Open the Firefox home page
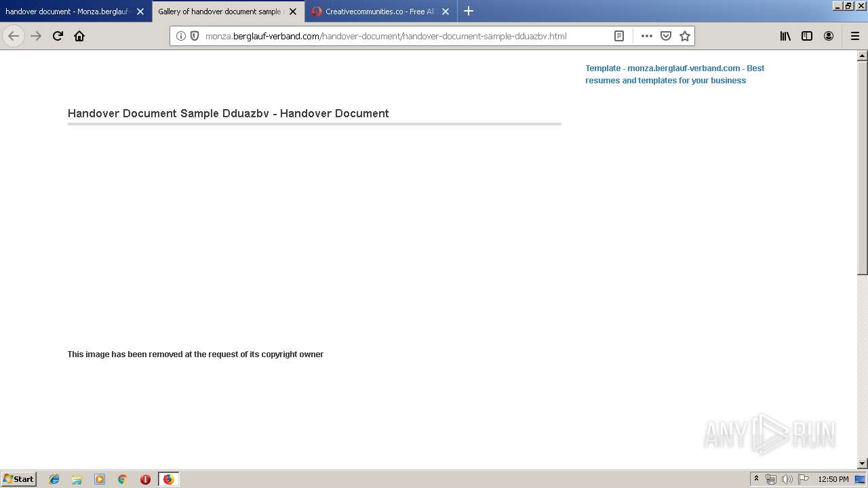 click(x=79, y=36)
